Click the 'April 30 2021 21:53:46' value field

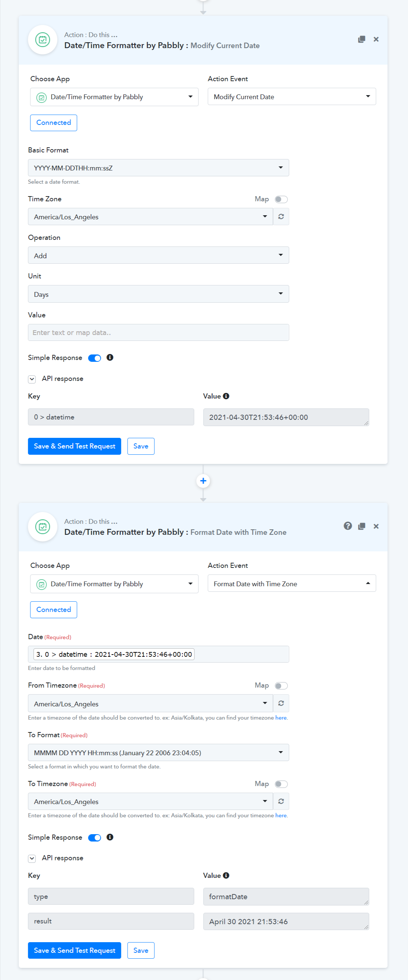tap(286, 921)
